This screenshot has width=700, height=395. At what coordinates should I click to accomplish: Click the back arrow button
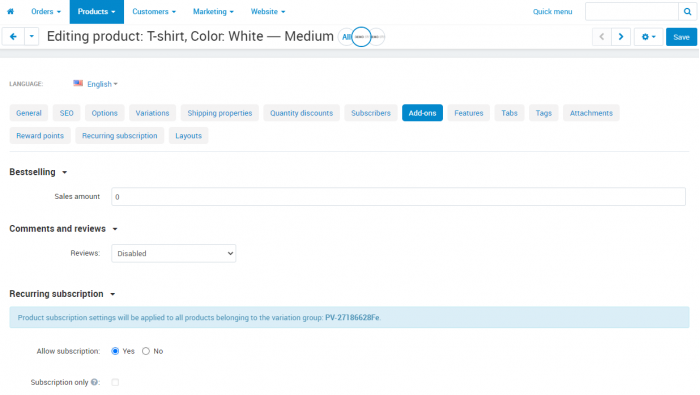click(13, 37)
